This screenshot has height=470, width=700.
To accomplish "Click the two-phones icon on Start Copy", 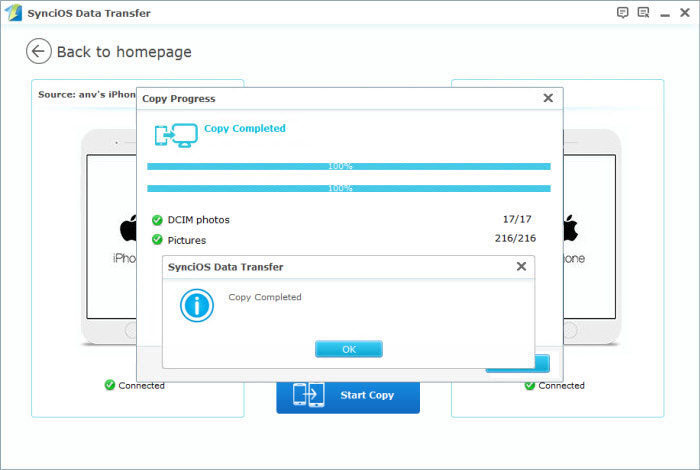I will click(x=308, y=395).
